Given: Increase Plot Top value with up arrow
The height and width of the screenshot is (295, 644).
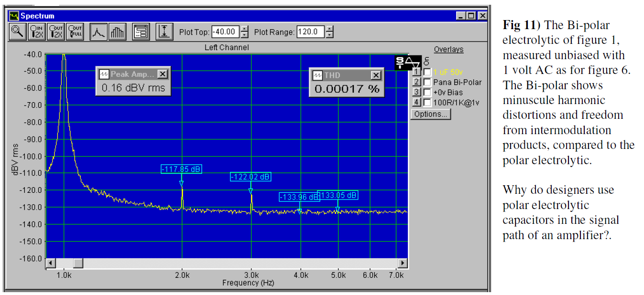Looking at the screenshot, I should (x=245, y=29).
